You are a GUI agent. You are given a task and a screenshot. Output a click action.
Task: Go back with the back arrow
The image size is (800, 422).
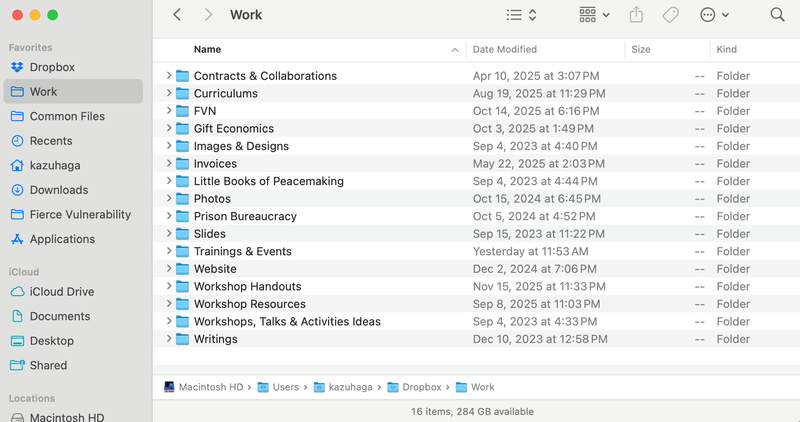(x=177, y=15)
